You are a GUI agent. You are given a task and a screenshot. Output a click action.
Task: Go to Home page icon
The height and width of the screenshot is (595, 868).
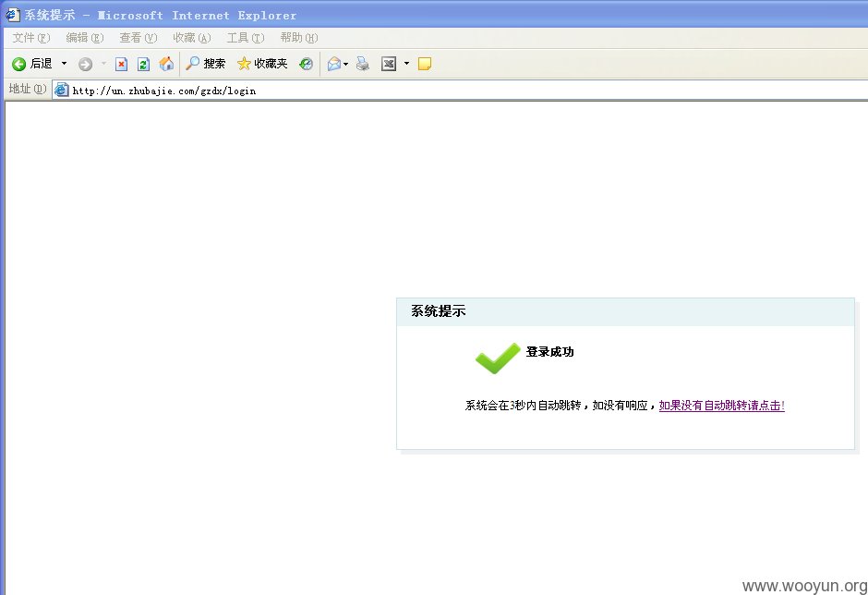click(166, 64)
